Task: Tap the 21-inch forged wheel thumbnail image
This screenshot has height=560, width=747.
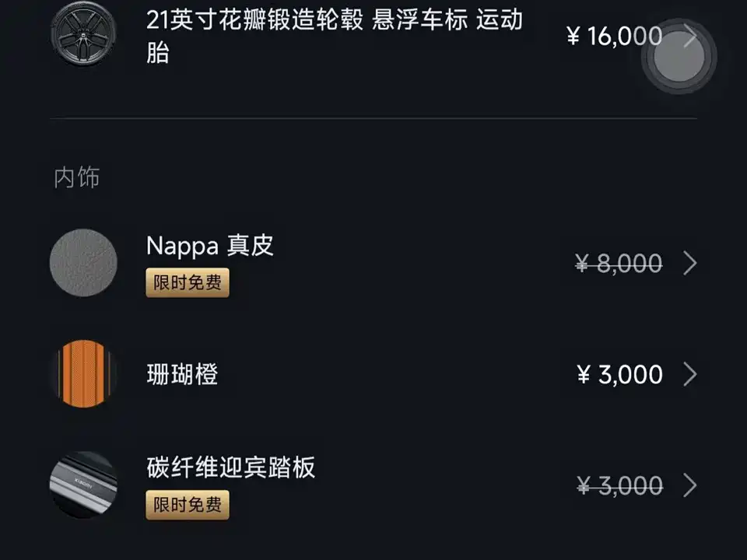Action: point(83,34)
